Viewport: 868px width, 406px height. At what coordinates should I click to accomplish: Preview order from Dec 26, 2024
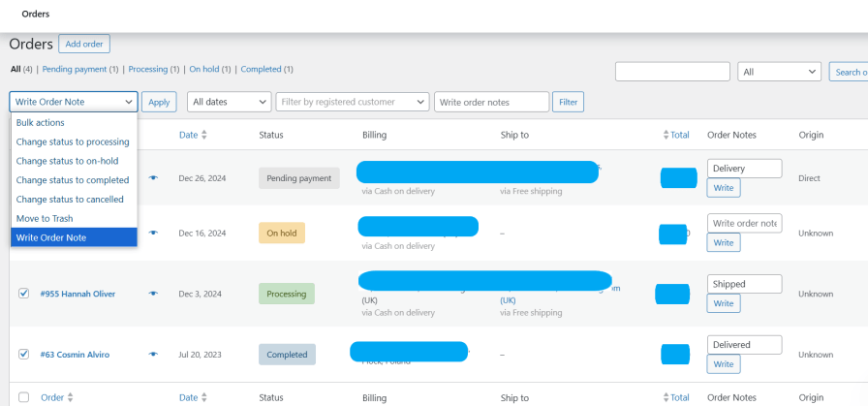pyautogui.click(x=153, y=177)
